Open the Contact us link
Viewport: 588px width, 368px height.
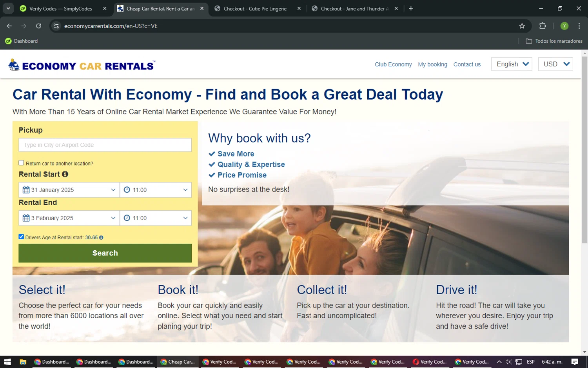click(x=467, y=64)
